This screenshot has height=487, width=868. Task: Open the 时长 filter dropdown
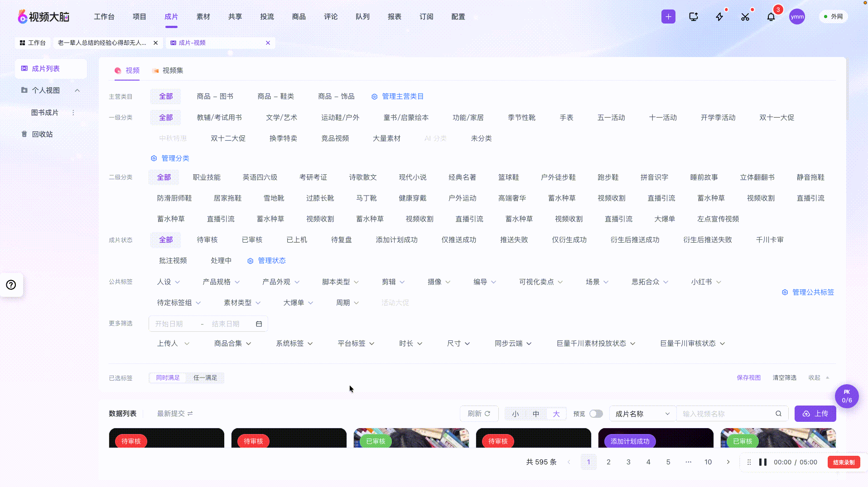click(410, 344)
